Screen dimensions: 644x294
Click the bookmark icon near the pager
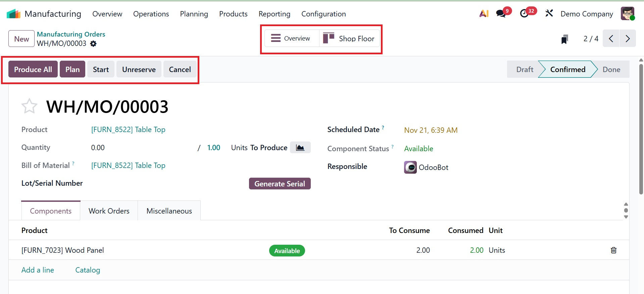pos(565,39)
